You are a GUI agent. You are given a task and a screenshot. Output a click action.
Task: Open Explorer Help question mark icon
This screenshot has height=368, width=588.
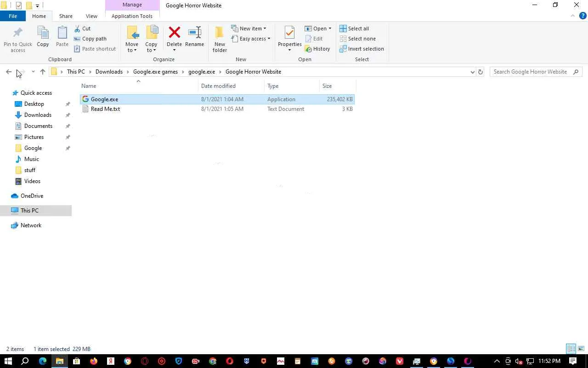click(x=583, y=16)
